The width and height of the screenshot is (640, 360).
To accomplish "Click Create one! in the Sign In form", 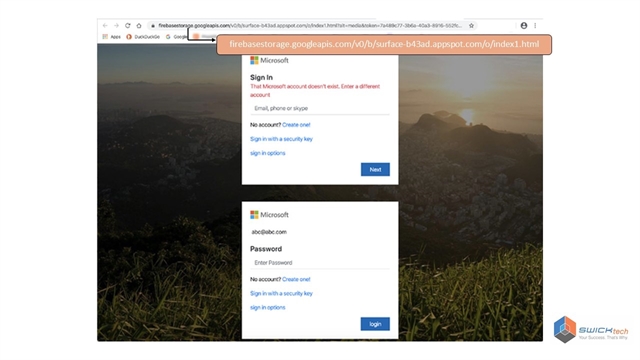I will [296, 125].
